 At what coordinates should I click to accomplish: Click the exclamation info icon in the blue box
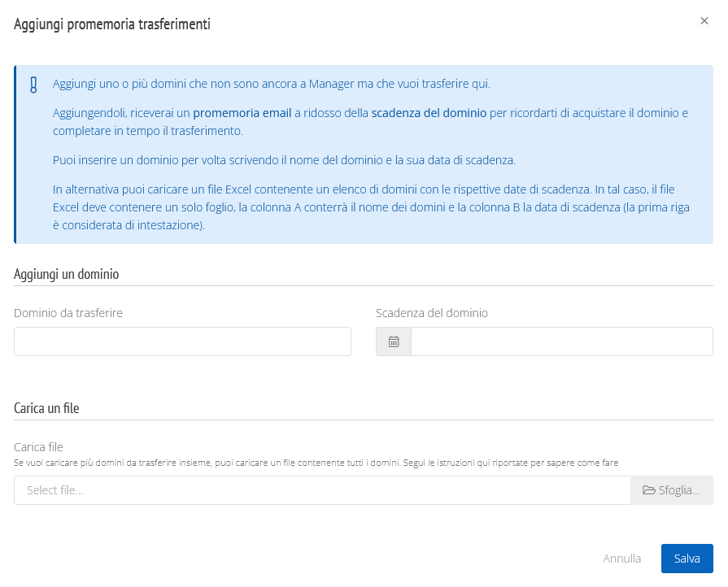click(x=33, y=85)
